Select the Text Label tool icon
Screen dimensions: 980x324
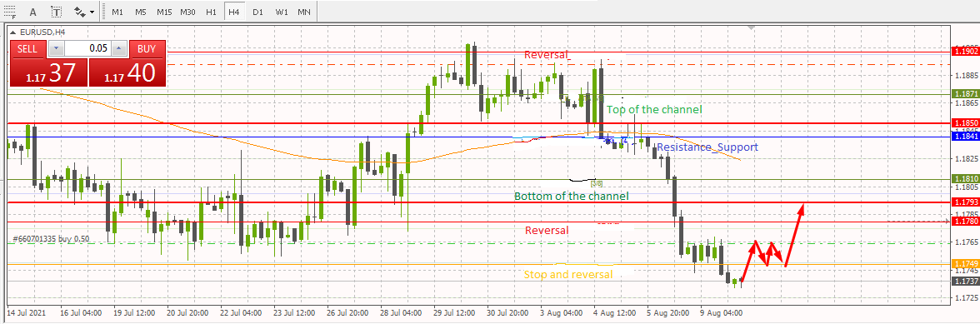click(57, 12)
